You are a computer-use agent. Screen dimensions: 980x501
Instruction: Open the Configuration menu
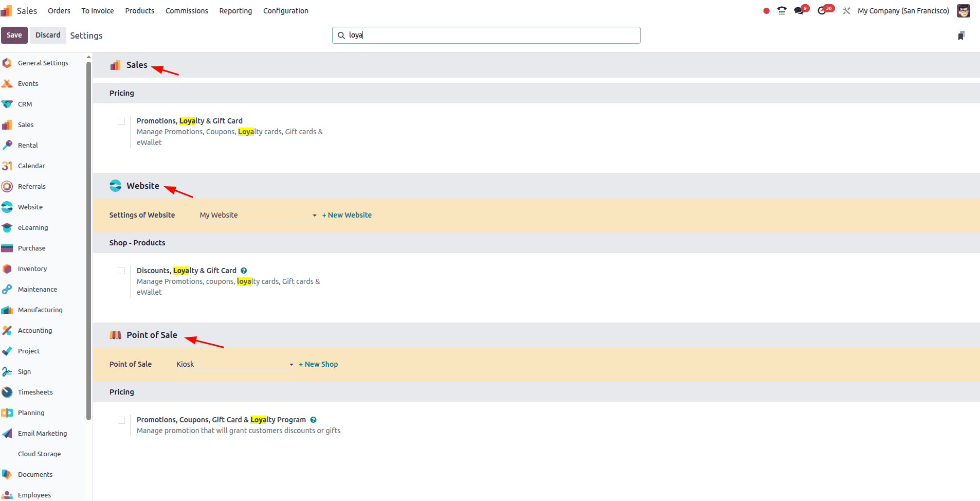pyautogui.click(x=285, y=11)
